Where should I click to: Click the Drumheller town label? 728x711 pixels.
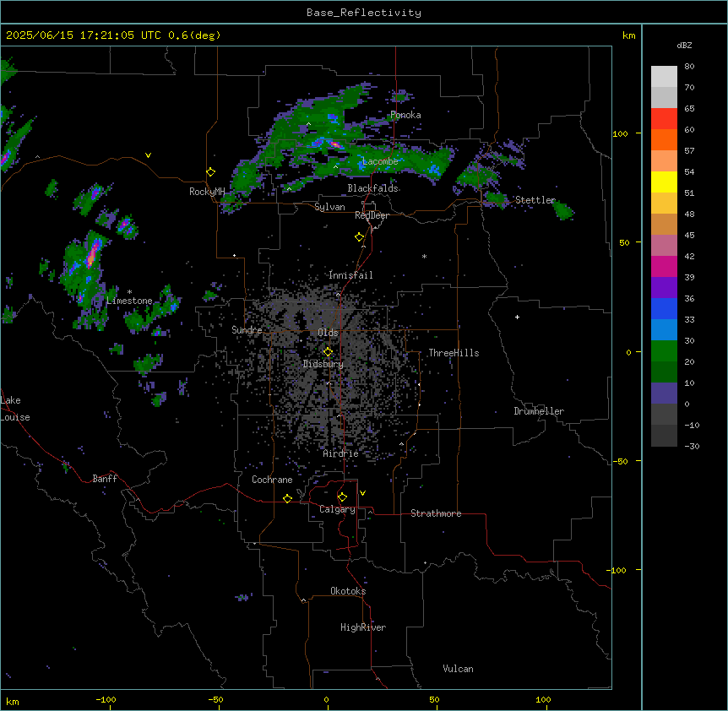point(539,411)
